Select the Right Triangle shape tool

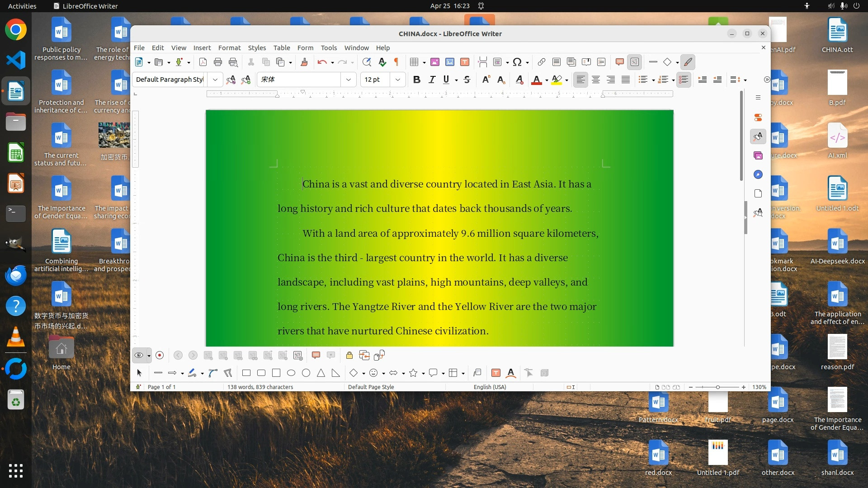click(335, 373)
